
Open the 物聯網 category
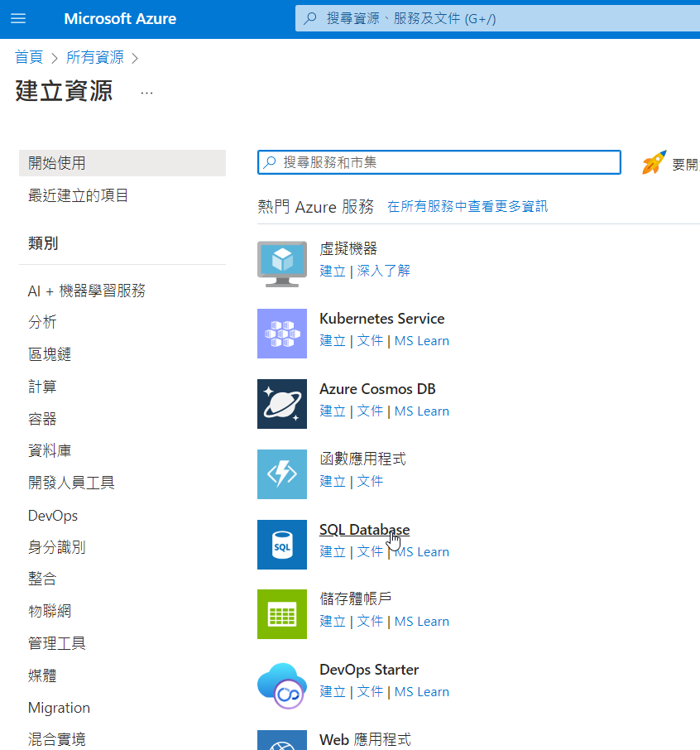50,611
